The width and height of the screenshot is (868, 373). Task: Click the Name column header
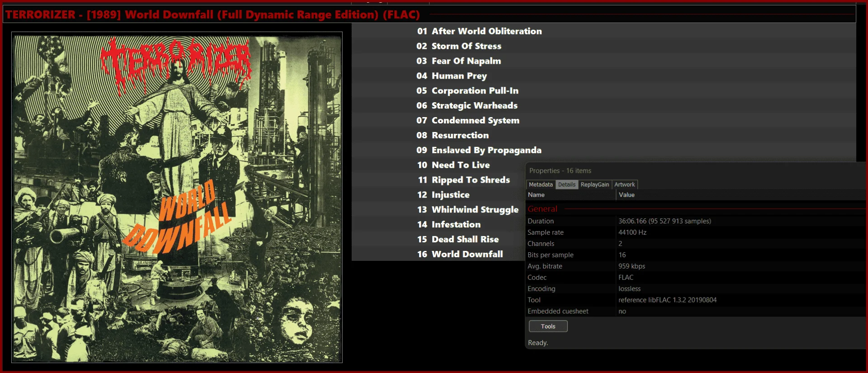pyautogui.click(x=571, y=195)
